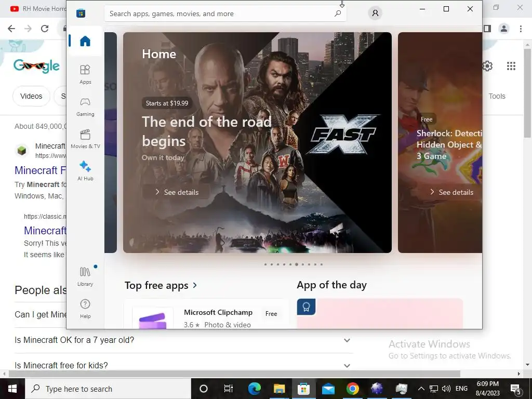This screenshot has height=399, width=532.
Task: Click the search magnifier icon in Store
Action: click(x=338, y=14)
